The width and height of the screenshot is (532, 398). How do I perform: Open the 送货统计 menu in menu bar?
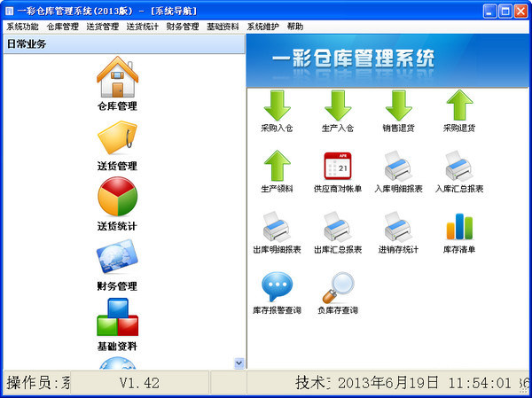tap(143, 27)
